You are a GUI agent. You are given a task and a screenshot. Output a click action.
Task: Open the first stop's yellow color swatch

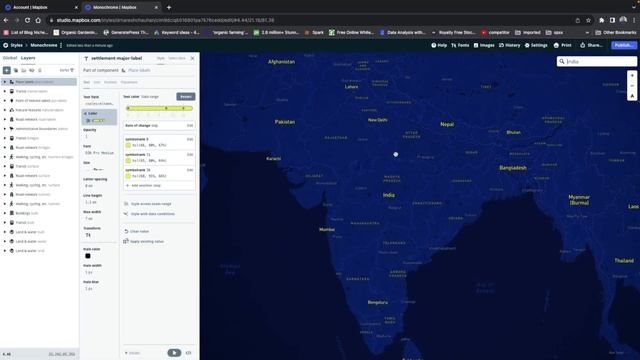click(128, 145)
